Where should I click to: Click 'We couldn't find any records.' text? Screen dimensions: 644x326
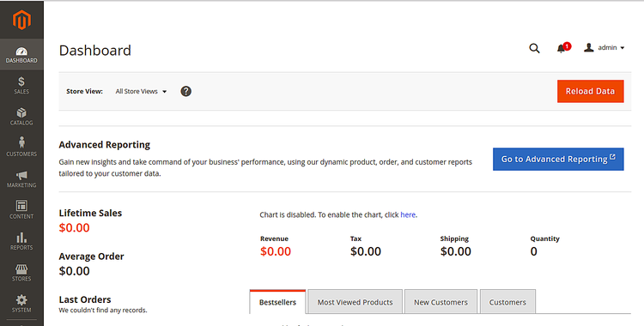[103, 310]
